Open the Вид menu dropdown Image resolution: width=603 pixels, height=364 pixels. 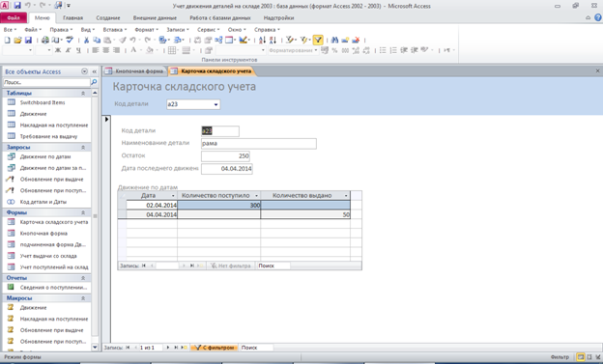(x=87, y=30)
